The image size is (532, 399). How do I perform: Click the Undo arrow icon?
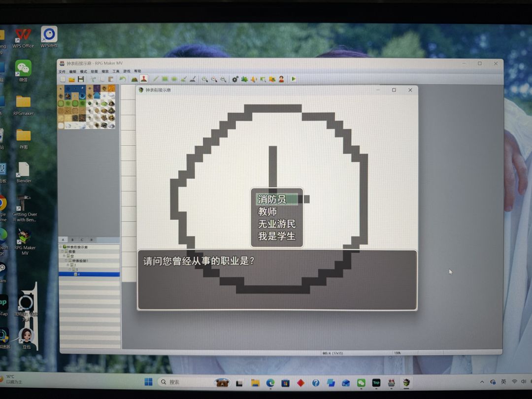pos(123,79)
